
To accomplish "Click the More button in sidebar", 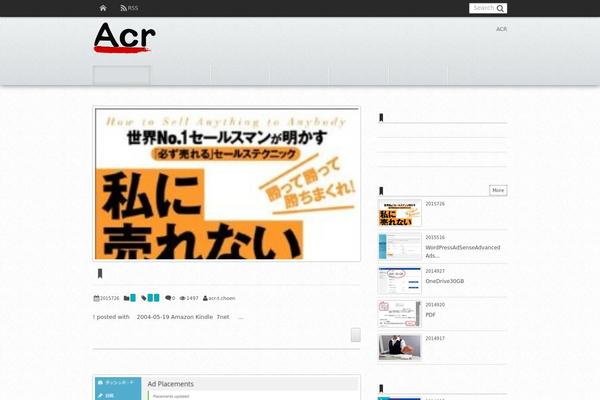I will (x=498, y=190).
